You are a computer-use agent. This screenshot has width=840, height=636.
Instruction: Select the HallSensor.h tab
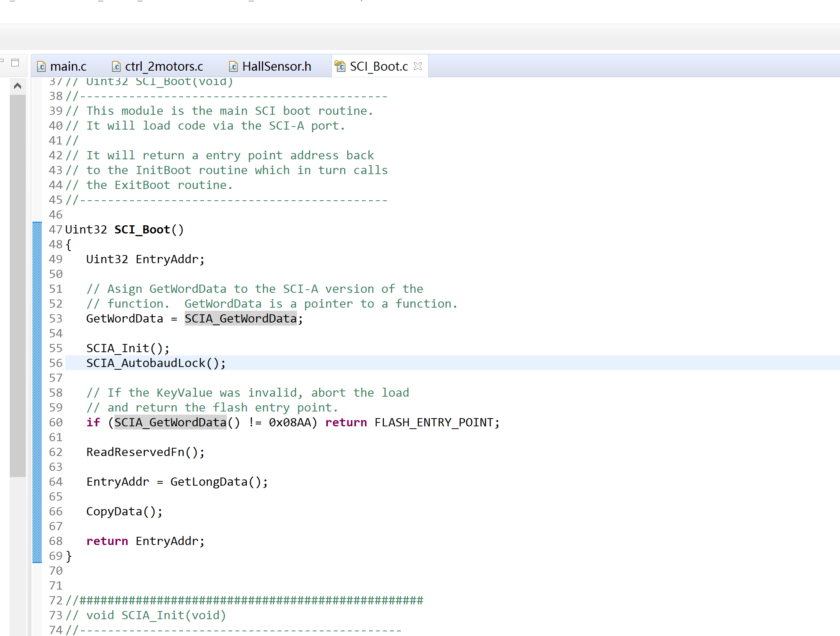pos(276,67)
